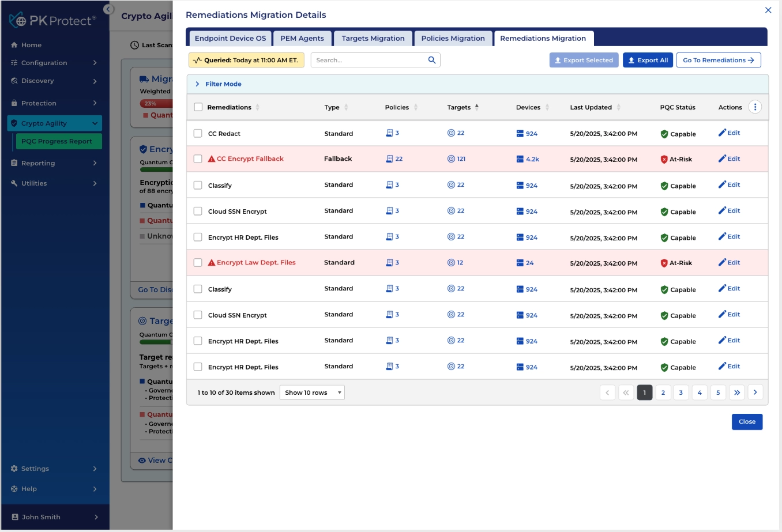Expand the Reporting sidebar menu
This screenshot has width=782, height=532.
click(x=55, y=163)
